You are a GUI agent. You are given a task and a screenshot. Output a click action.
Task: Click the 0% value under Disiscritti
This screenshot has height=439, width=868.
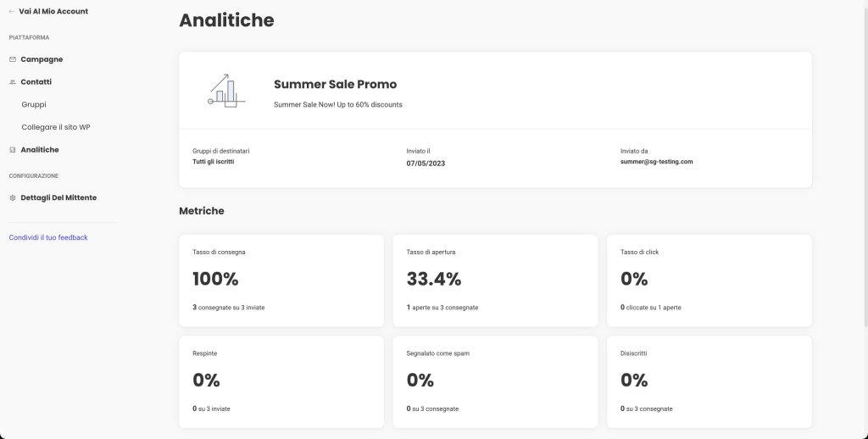point(634,381)
